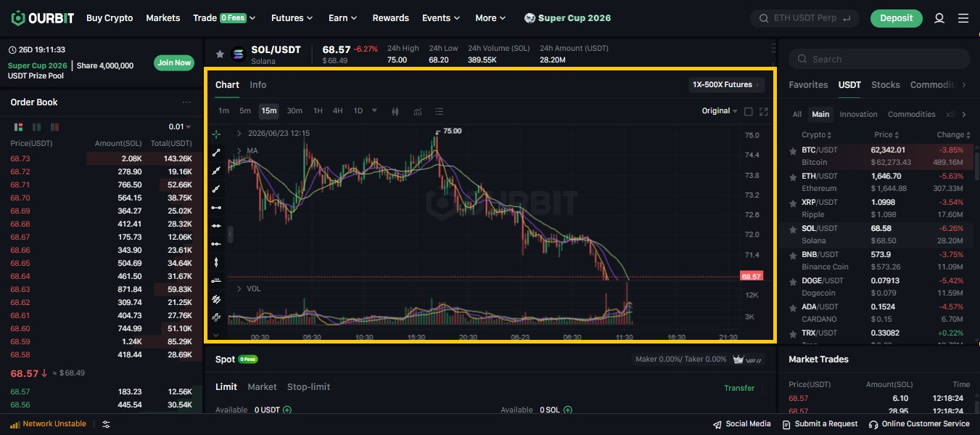This screenshot has width=980, height=435.
Task: Click the Deposit button
Action: (x=896, y=18)
